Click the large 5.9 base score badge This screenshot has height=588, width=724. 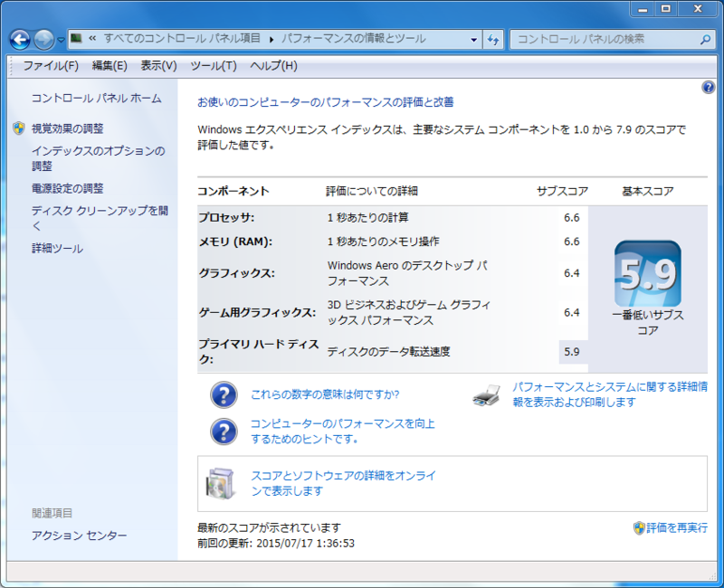click(648, 273)
